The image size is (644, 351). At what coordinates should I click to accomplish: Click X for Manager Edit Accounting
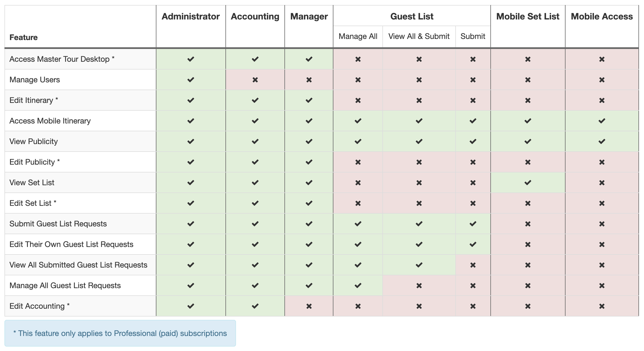309,306
